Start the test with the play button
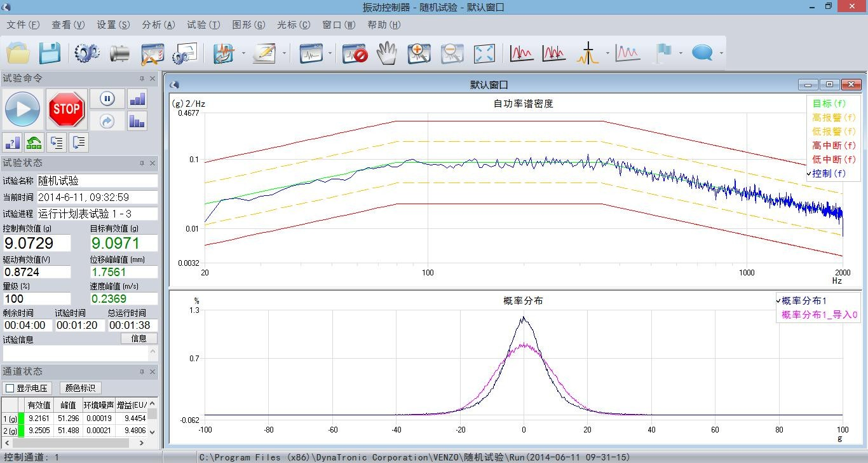The height and width of the screenshot is (463, 868). pos(23,109)
